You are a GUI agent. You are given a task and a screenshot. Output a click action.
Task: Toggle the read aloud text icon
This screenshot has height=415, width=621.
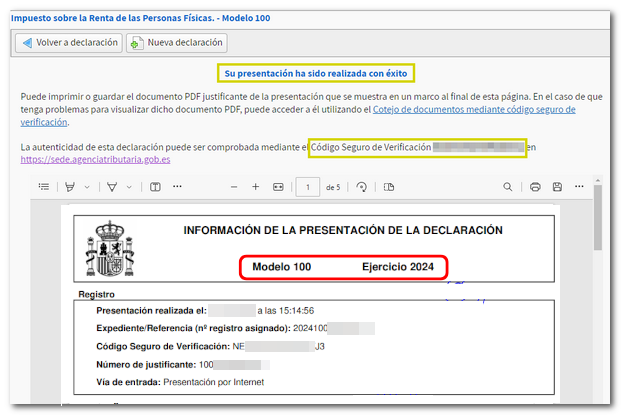(x=155, y=186)
